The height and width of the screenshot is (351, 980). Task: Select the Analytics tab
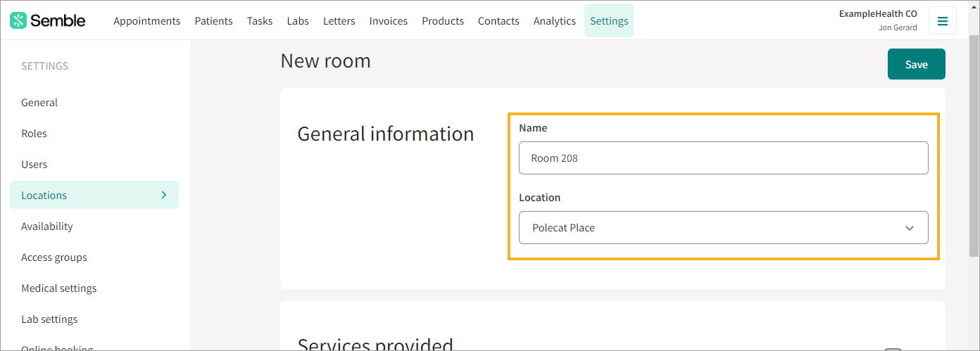[x=555, y=20]
